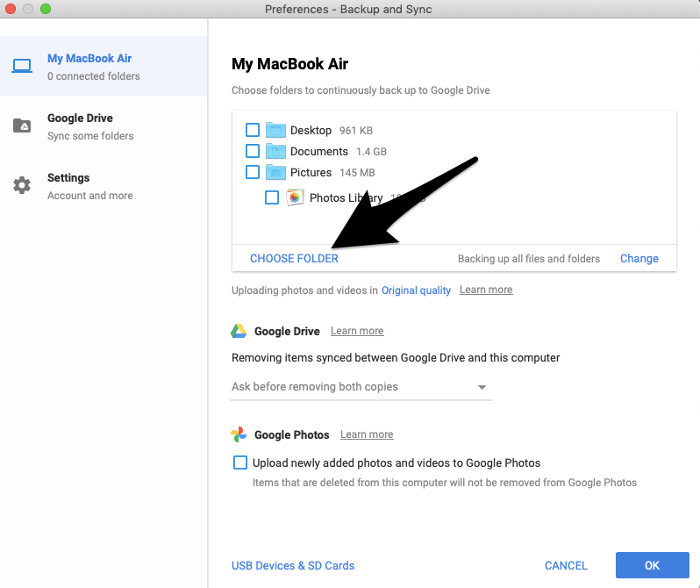The image size is (700, 588).
Task: Open USB Devices & SD Cards
Action: point(293,566)
